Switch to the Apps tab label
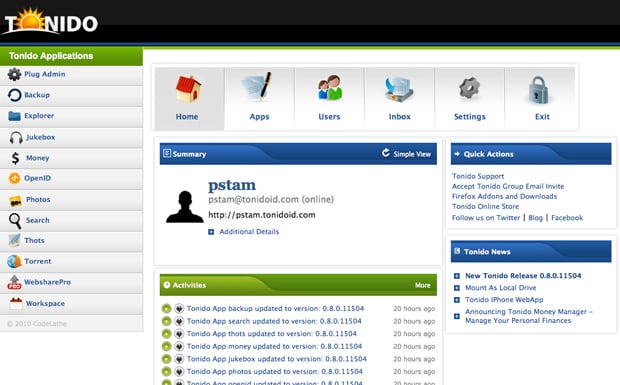This screenshot has height=385, width=620. [x=259, y=117]
